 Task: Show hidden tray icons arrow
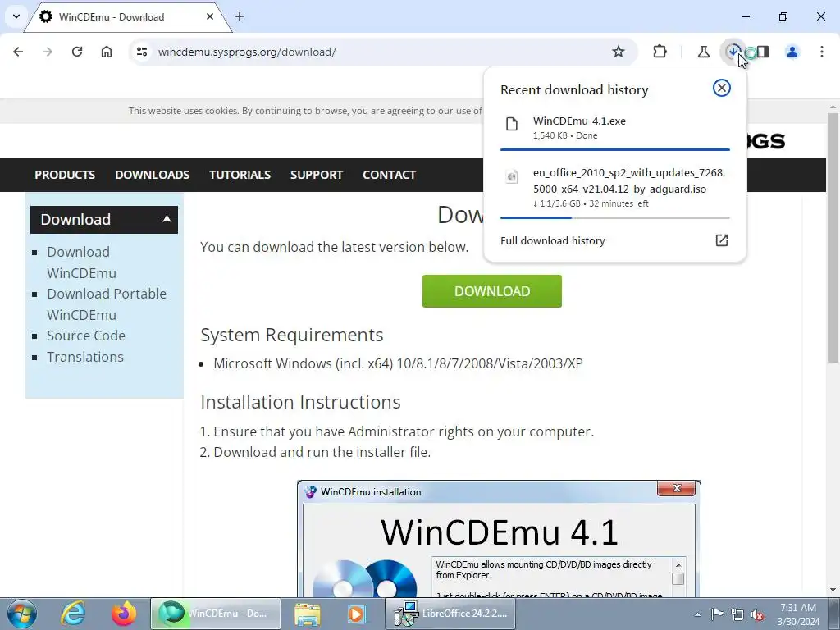coord(697,614)
